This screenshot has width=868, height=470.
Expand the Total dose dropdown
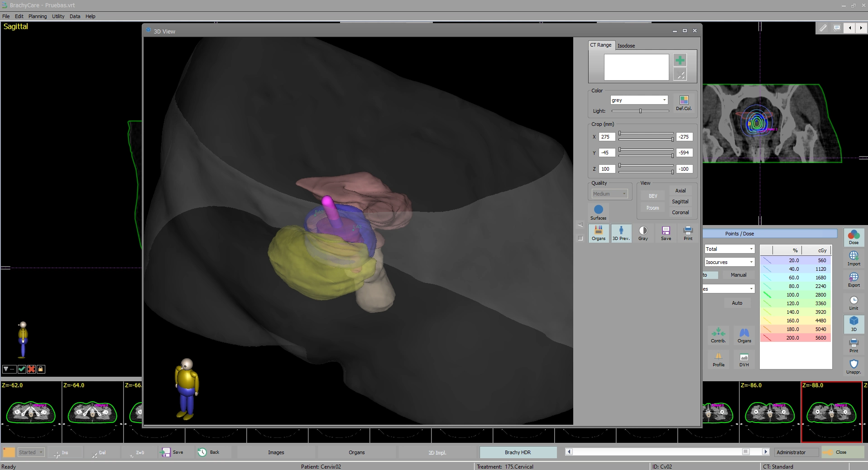[729, 249]
